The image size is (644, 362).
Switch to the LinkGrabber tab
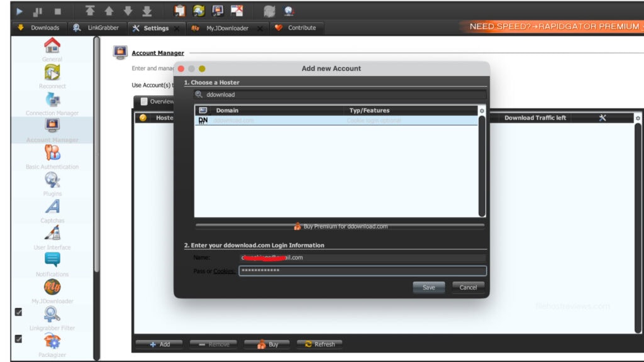coord(96,28)
